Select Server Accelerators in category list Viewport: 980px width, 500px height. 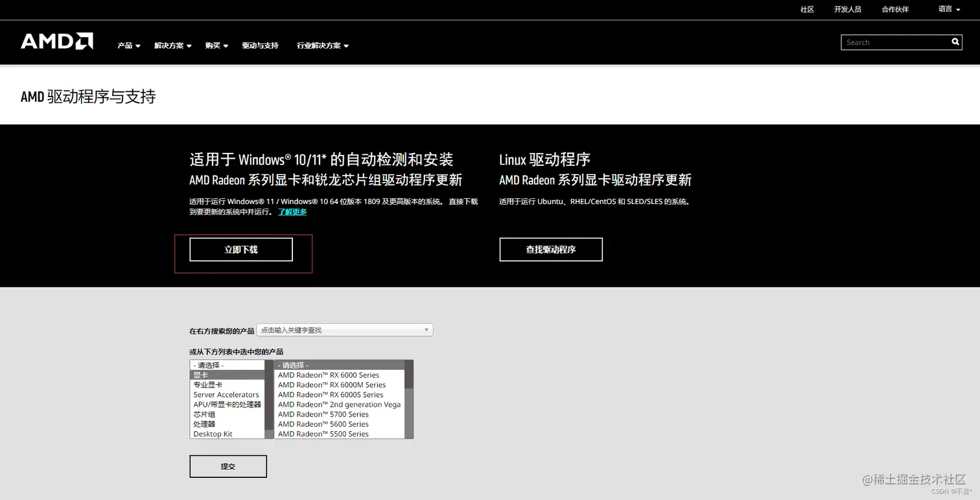(x=227, y=394)
